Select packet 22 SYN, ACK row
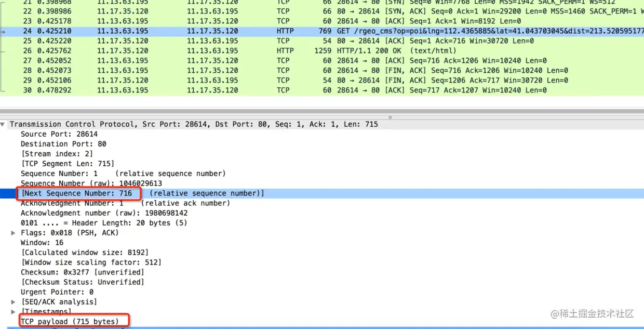The height and width of the screenshot is (329, 644). point(322,11)
